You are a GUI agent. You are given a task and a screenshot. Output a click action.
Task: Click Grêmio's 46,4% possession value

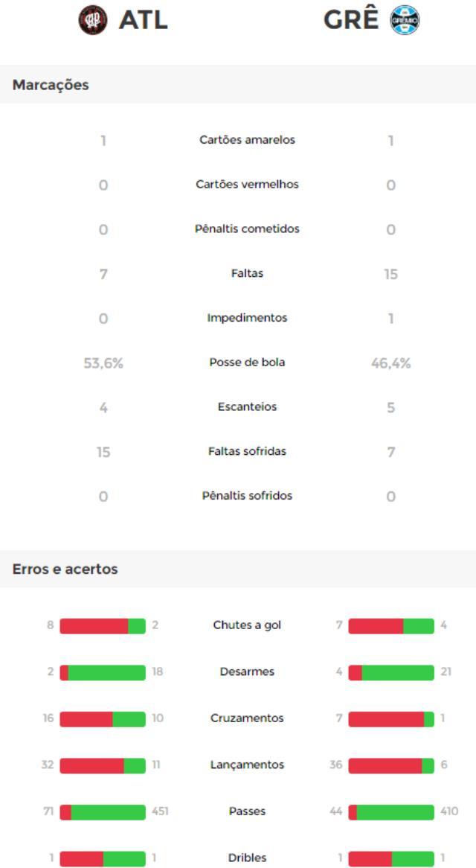(391, 364)
